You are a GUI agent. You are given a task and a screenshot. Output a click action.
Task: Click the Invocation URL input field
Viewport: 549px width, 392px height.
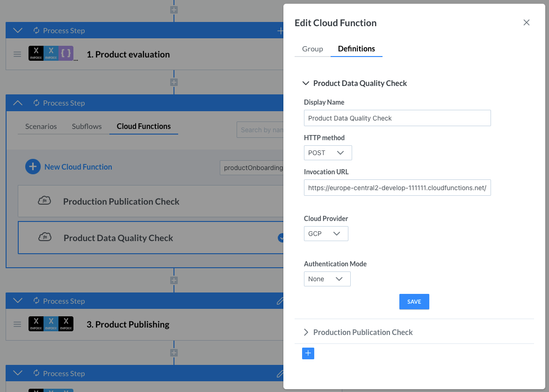pos(397,188)
